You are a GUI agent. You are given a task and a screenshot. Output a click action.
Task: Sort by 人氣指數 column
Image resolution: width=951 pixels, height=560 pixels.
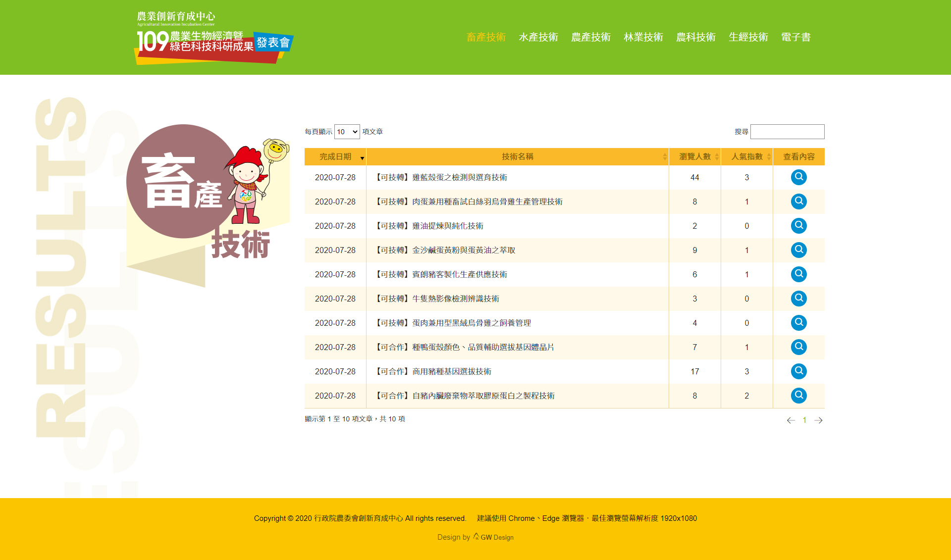[x=747, y=156]
